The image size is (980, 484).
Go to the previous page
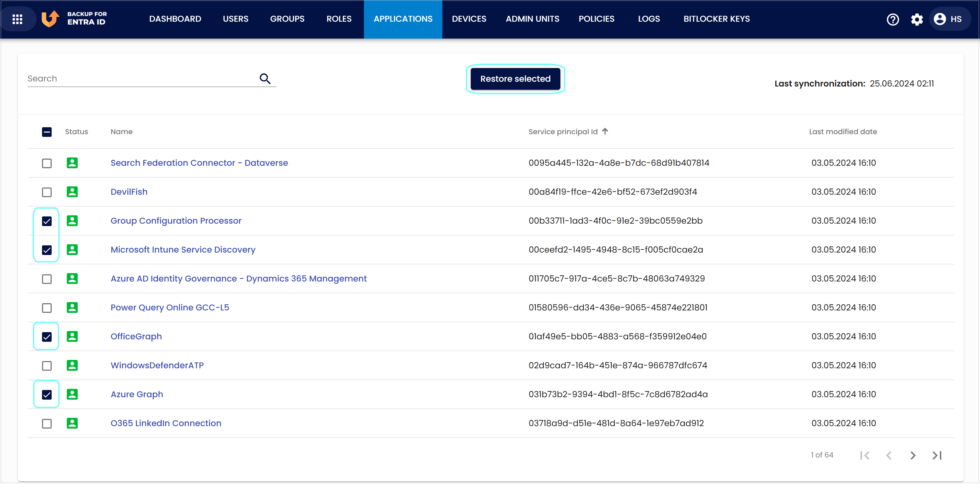click(889, 455)
